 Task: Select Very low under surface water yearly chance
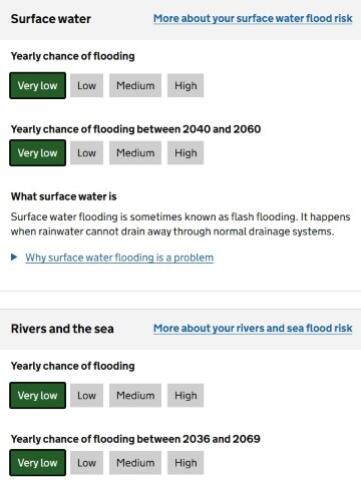coord(38,86)
